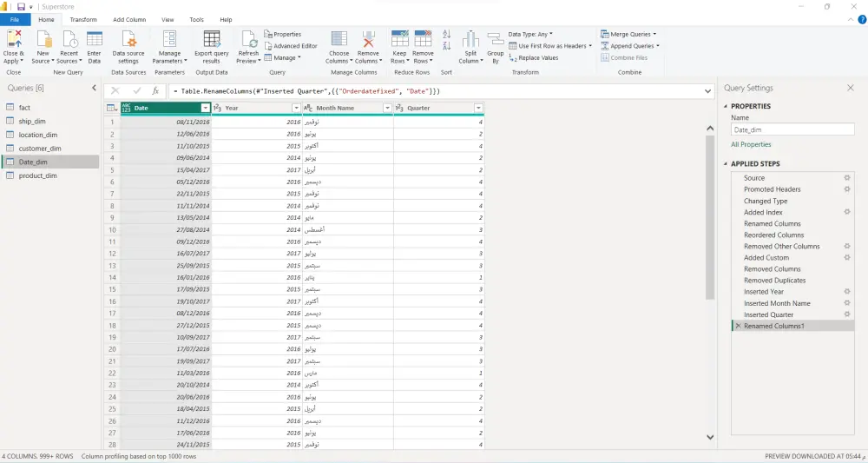Close the Query Settings pane
The height and width of the screenshot is (463, 868).
click(x=851, y=88)
